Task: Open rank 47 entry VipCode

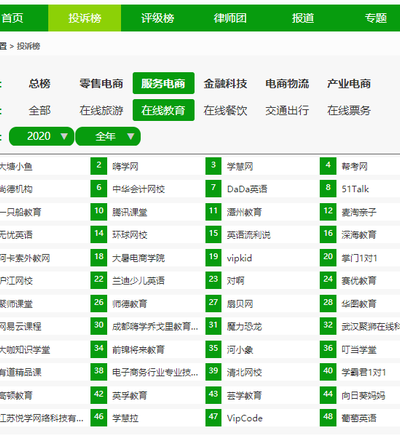Action: [x=245, y=418]
